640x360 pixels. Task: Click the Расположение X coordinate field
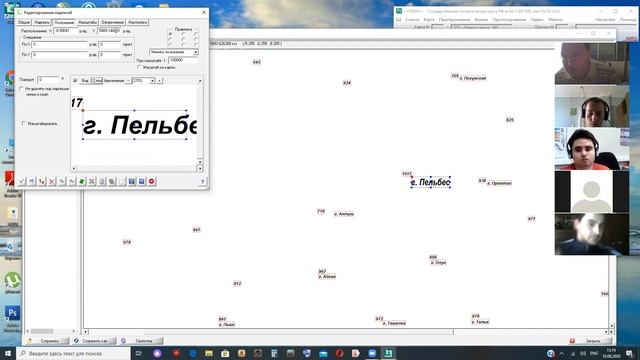(x=65, y=31)
